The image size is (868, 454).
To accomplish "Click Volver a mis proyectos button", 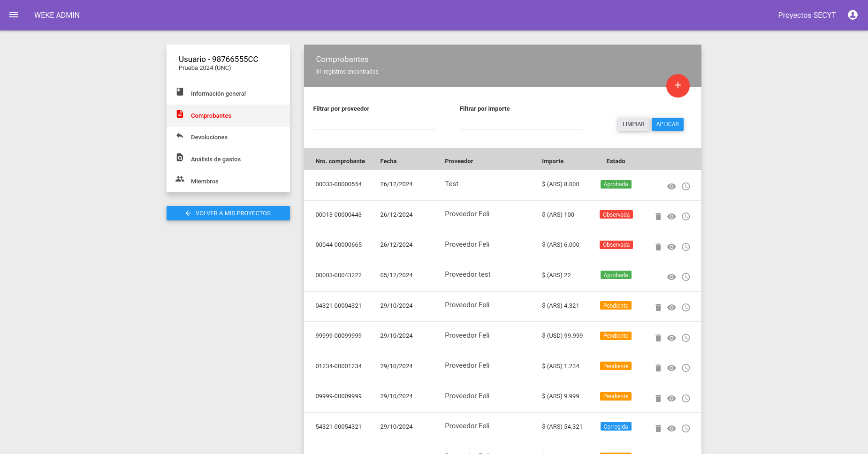I will (x=228, y=213).
